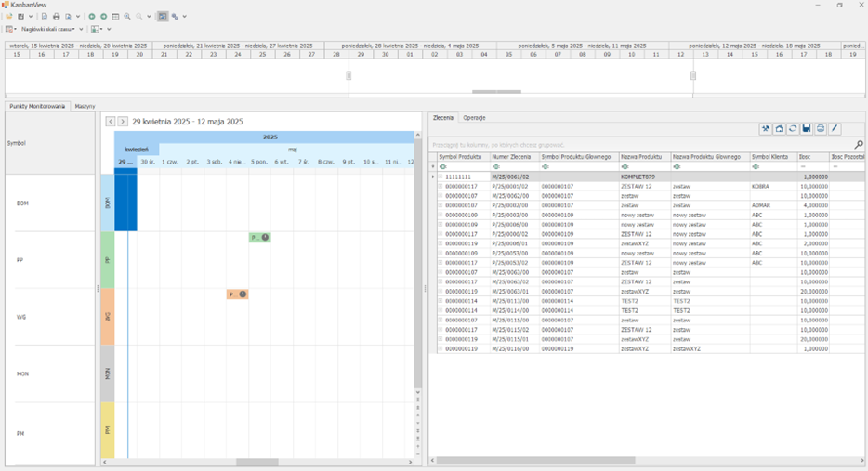The image size is (868, 471).
Task: Click the kwiecień month header
Action: [x=137, y=150]
